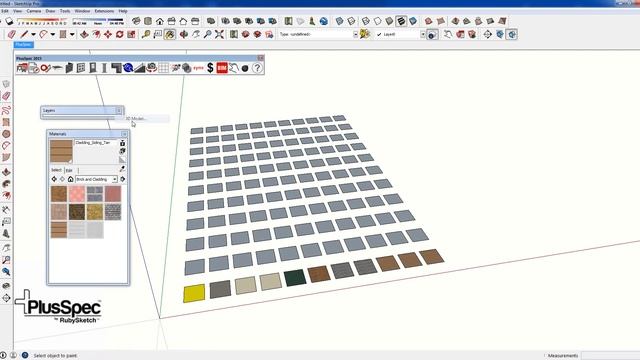Select the Rectangle shape tool

pos(63,34)
